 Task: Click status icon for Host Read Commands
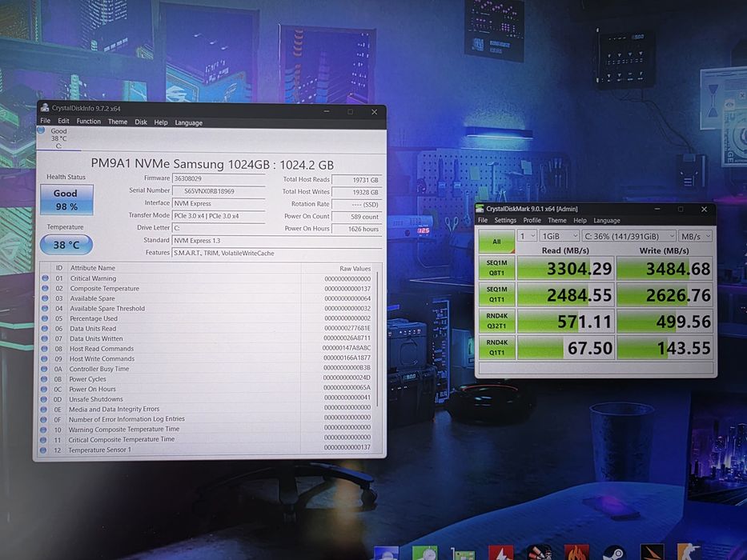[45, 349]
